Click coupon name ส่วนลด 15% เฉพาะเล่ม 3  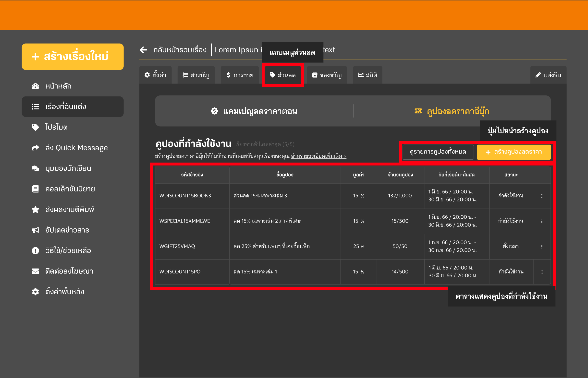tap(260, 196)
